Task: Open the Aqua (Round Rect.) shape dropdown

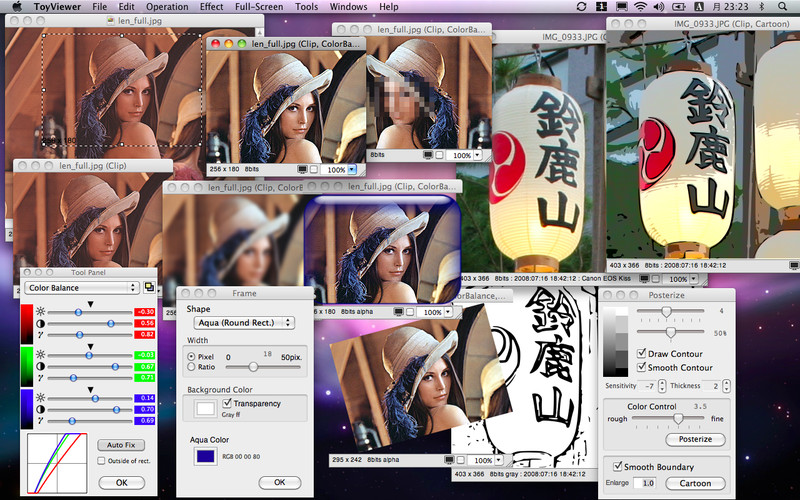Action: tap(244, 322)
